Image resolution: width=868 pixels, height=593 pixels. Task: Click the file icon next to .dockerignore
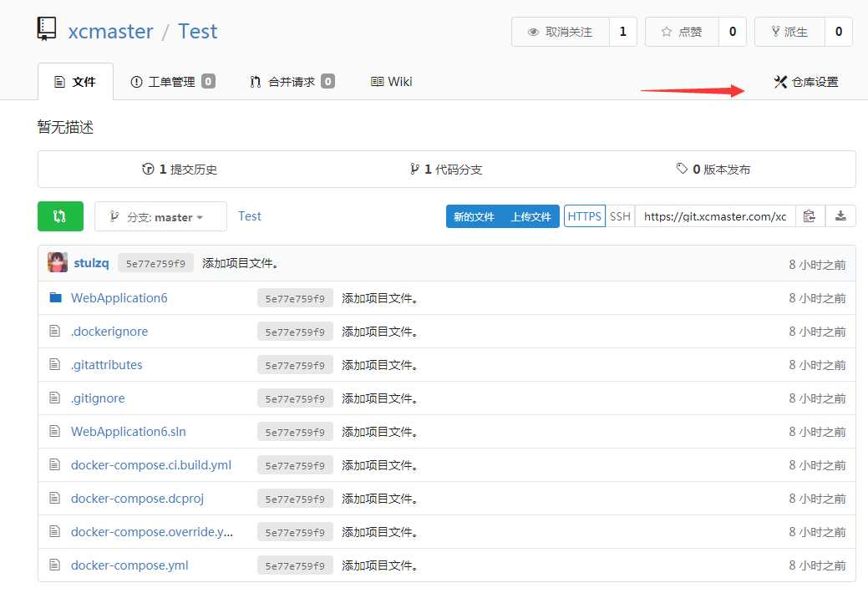[x=54, y=331]
